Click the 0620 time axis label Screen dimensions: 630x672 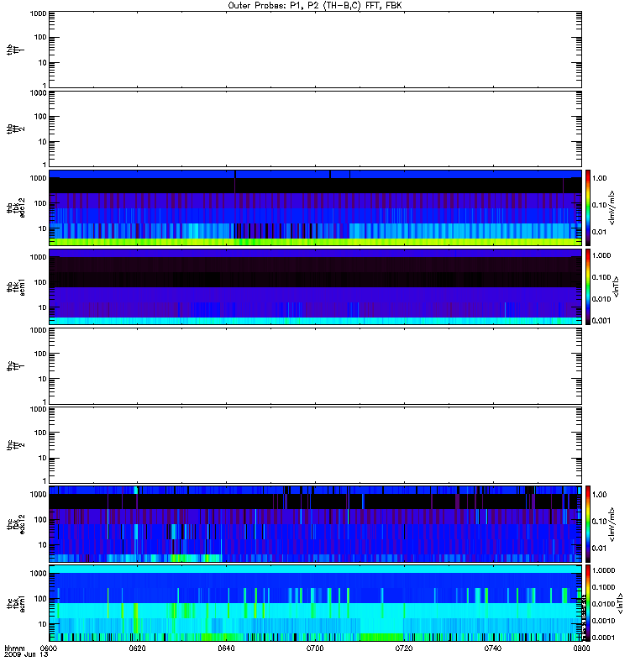tap(138, 649)
